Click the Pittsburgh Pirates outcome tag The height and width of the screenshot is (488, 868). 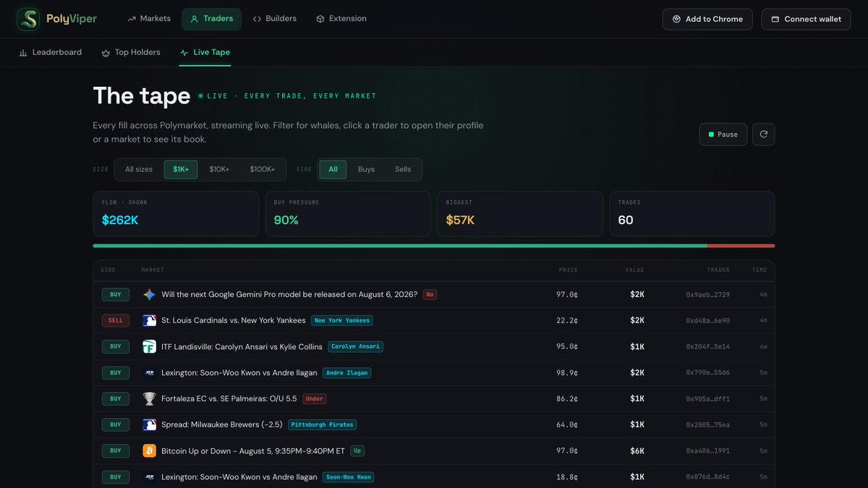322,424
